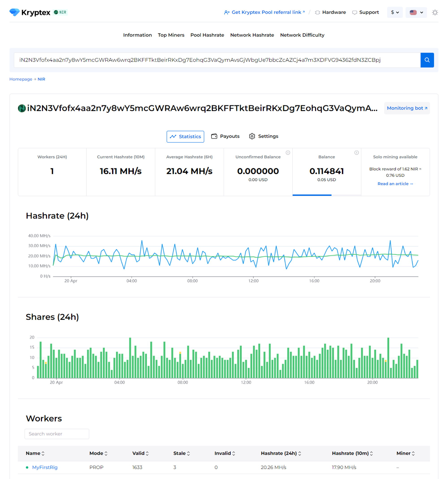
Task: Open Get Kryptex Pool referral link
Action: click(264, 12)
